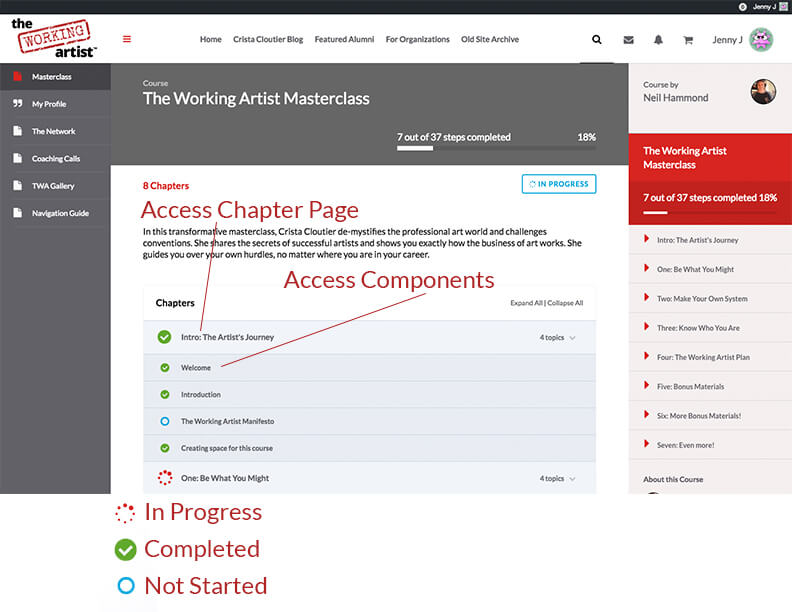
Task: Open messages envelope icon
Action: (628, 40)
